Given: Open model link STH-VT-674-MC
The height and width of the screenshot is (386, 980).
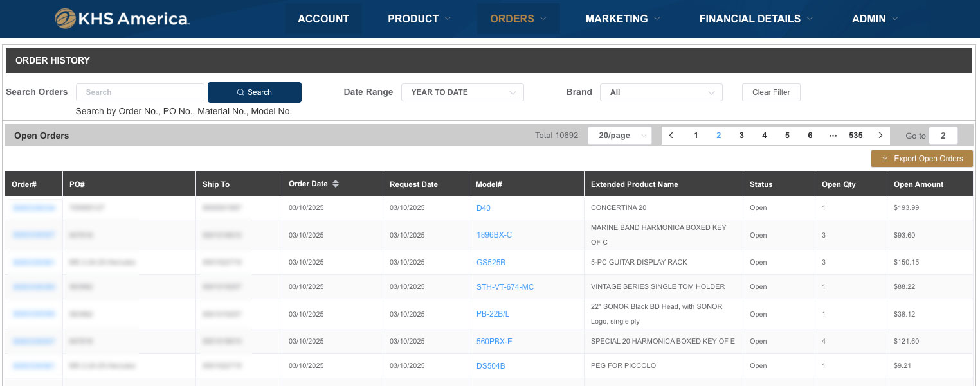Looking at the screenshot, I should click(x=505, y=287).
